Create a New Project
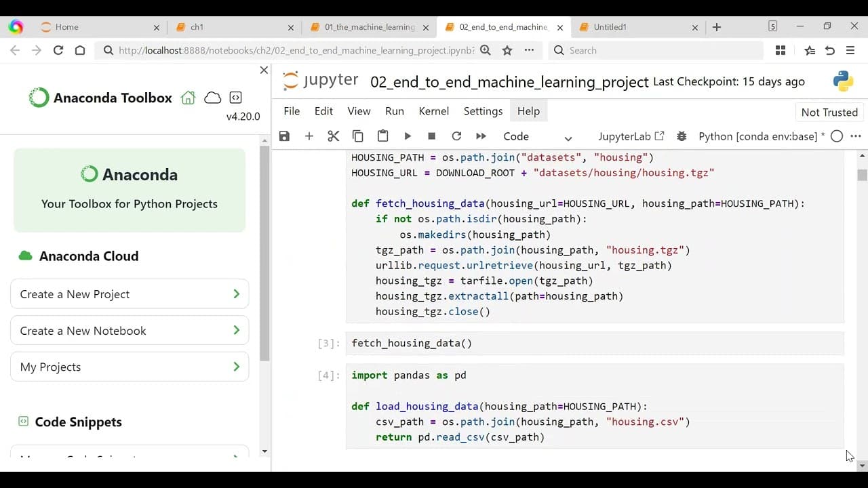This screenshot has height=488, width=868. (130, 294)
